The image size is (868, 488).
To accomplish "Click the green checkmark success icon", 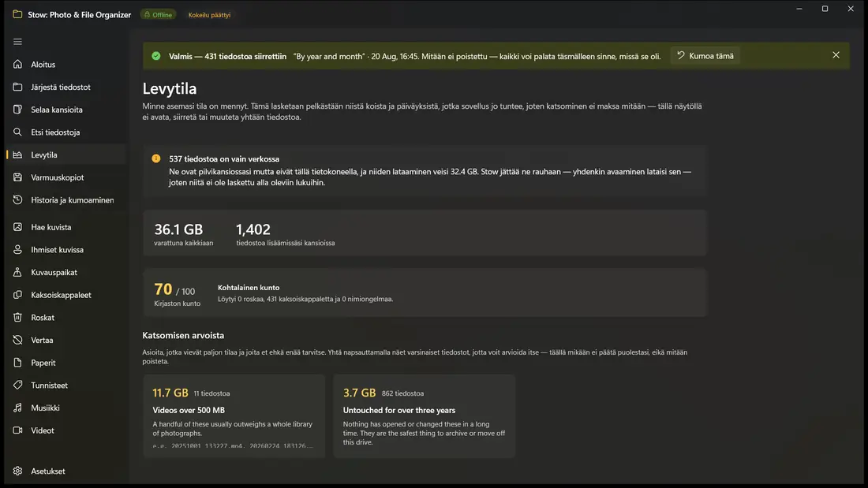I will click(156, 56).
